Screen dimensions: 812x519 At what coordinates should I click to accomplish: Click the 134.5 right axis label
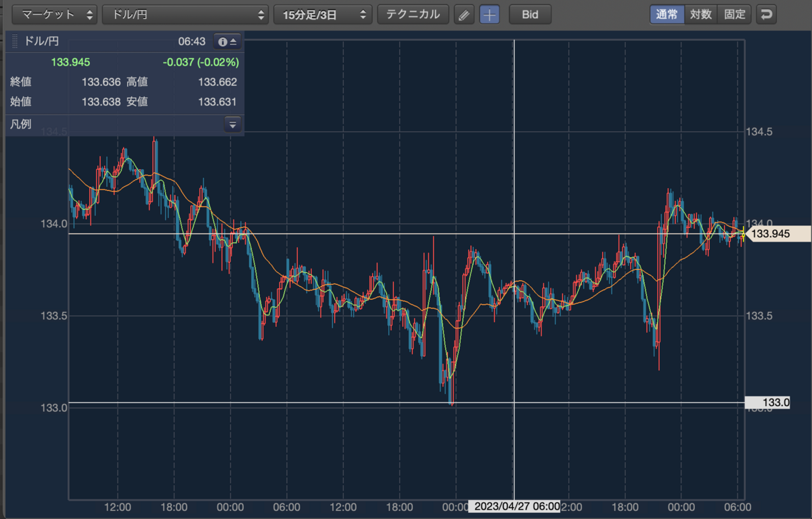pos(759,132)
